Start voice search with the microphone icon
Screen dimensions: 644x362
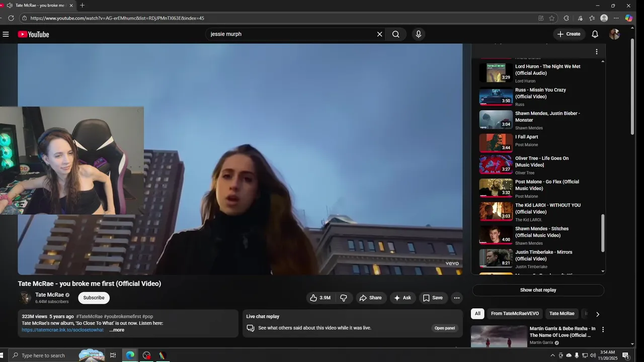[418, 34]
